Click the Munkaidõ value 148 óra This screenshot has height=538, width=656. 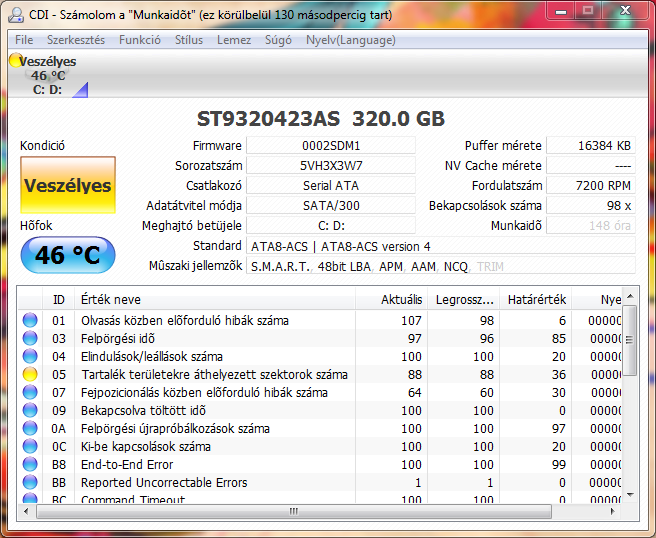point(591,226)
